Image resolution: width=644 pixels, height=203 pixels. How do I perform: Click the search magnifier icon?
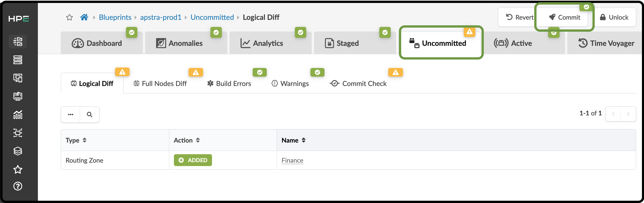(x=89, y=115)
